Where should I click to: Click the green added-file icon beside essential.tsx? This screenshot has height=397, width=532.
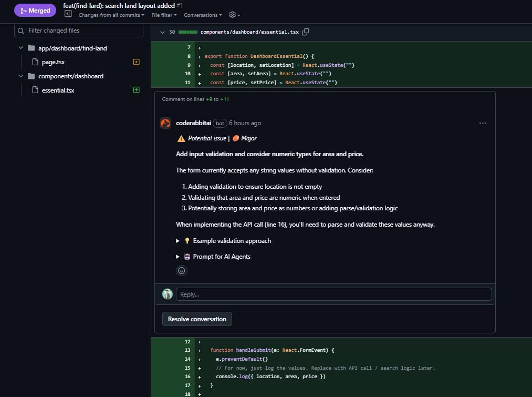136,89
